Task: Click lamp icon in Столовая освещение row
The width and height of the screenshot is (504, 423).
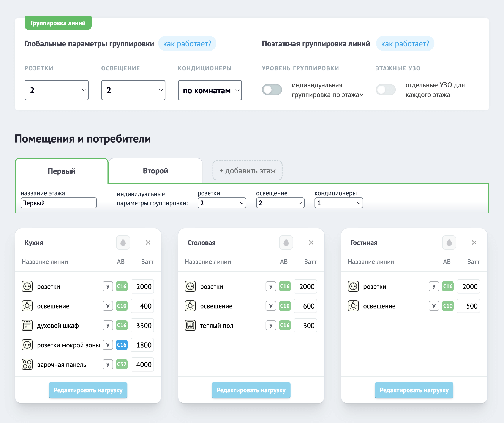Action: pyautogui.click(x=190, y=306)
